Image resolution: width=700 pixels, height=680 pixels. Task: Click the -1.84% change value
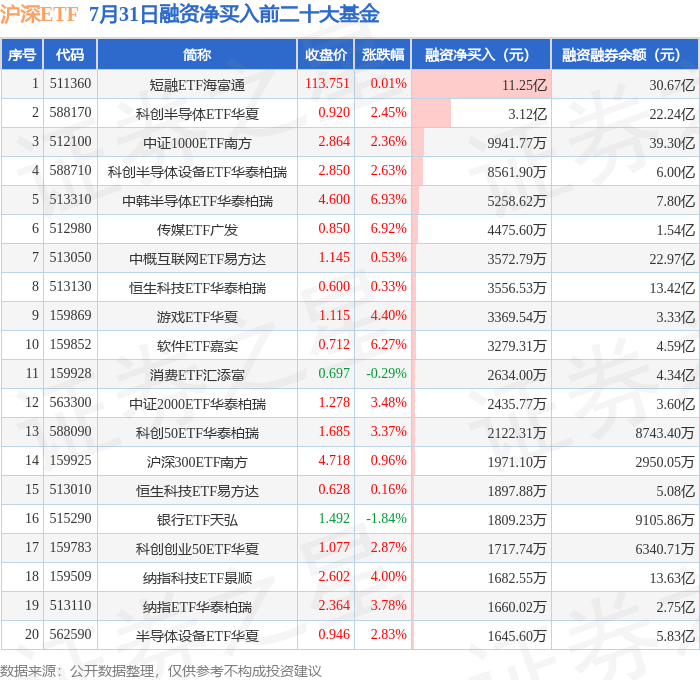pos(387,518)
